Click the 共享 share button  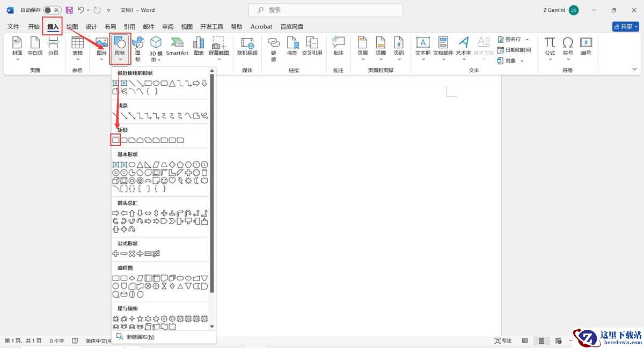625,26
